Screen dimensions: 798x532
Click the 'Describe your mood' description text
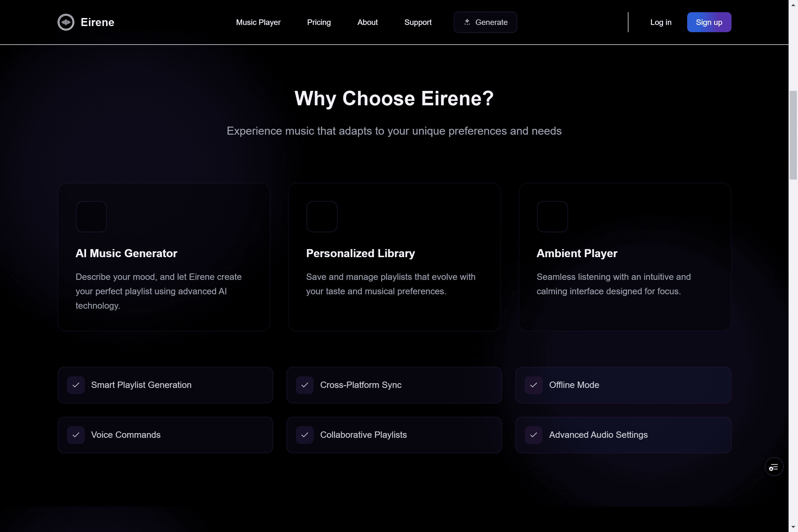tap(158, 291)
